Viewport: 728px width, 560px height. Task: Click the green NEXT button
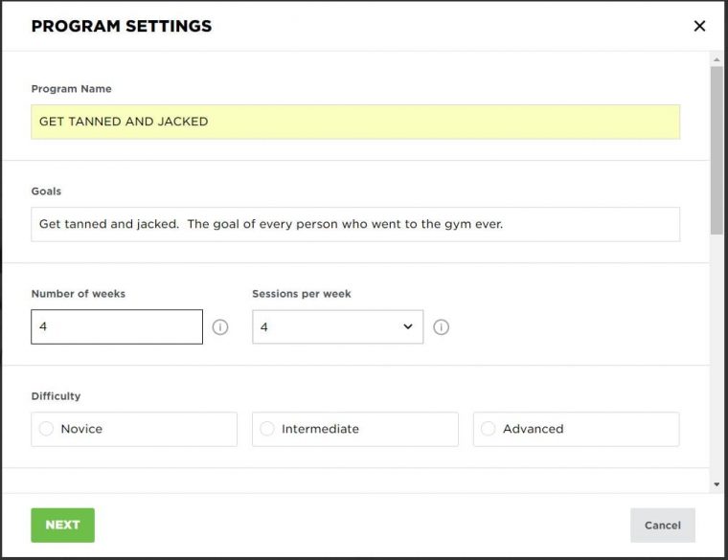(x=62, y=526)
